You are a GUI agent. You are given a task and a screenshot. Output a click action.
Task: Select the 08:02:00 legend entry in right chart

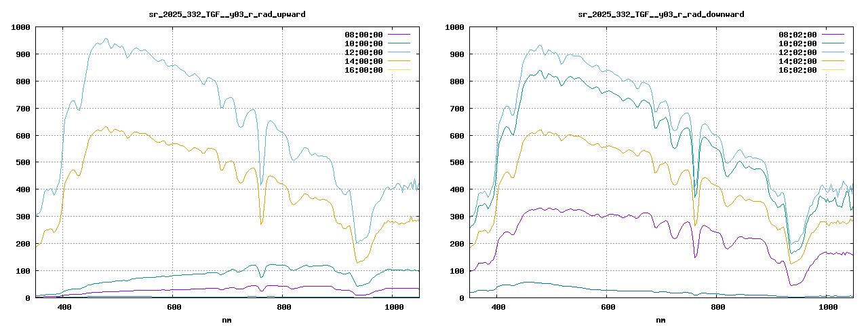pyautogui.click(x=797, y=35)
